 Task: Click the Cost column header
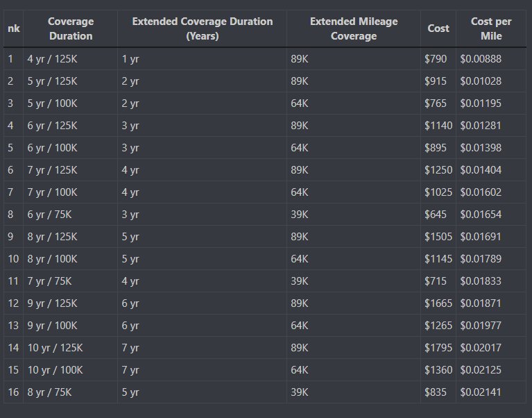point(438,28)
